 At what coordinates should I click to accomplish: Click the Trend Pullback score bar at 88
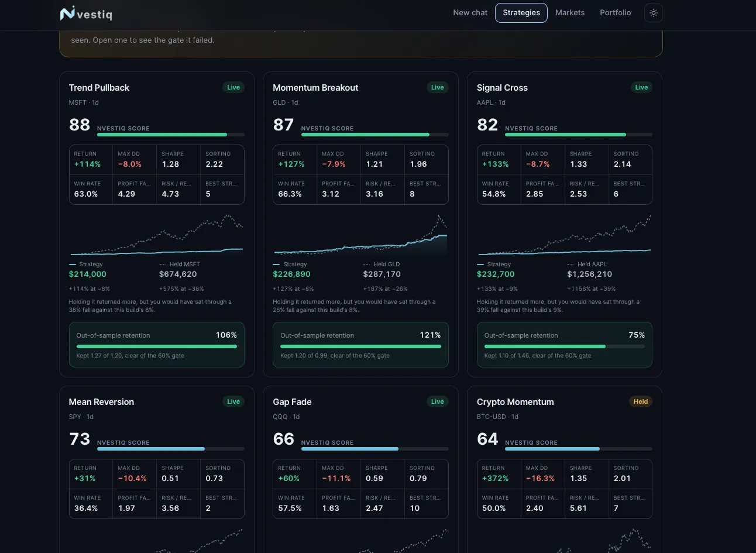(171, 135)
